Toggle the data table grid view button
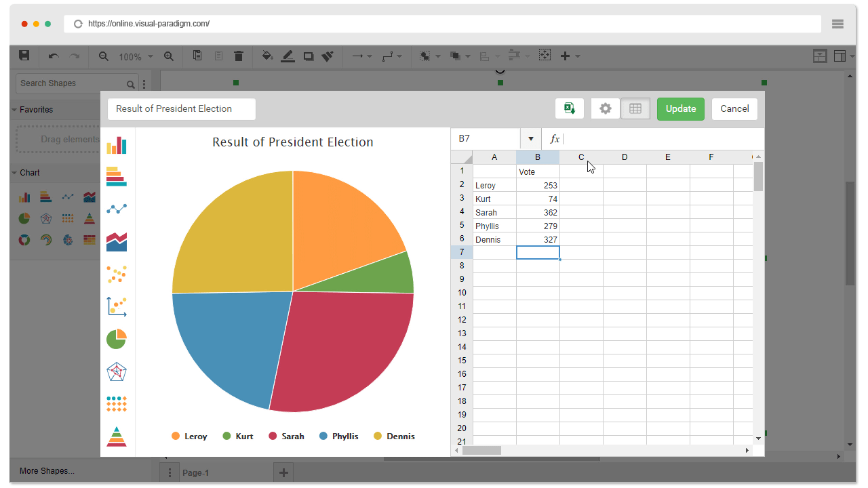Viewport: 868px width, 488px height. 635,108
